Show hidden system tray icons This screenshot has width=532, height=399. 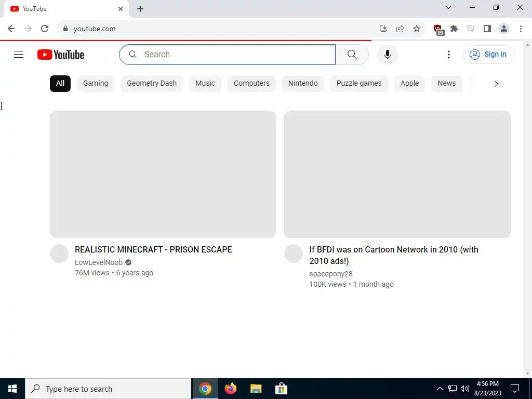440,389
